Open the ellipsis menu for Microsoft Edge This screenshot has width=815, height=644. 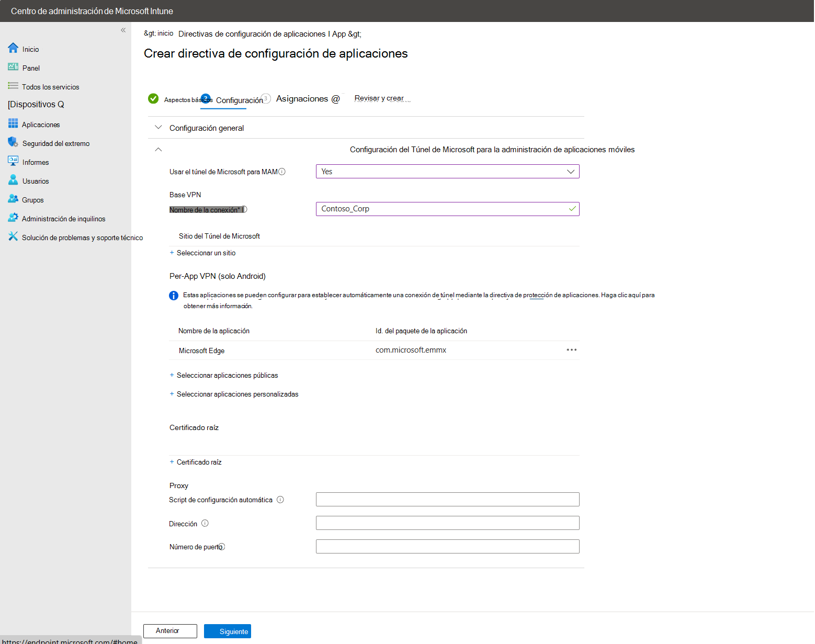572,350
